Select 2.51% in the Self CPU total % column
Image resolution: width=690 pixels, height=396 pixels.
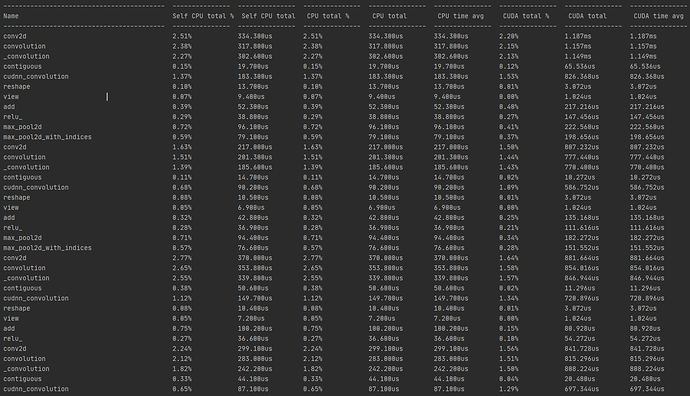click(182, 36)
